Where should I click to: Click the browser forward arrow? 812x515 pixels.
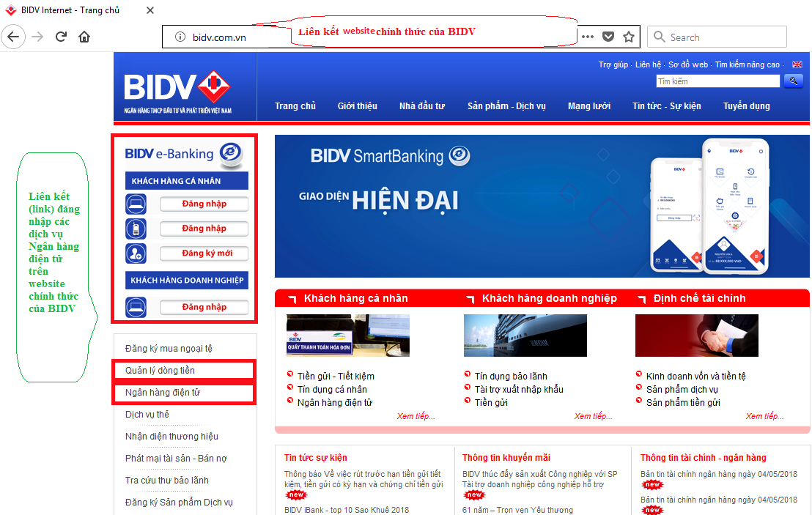[37, 37]
